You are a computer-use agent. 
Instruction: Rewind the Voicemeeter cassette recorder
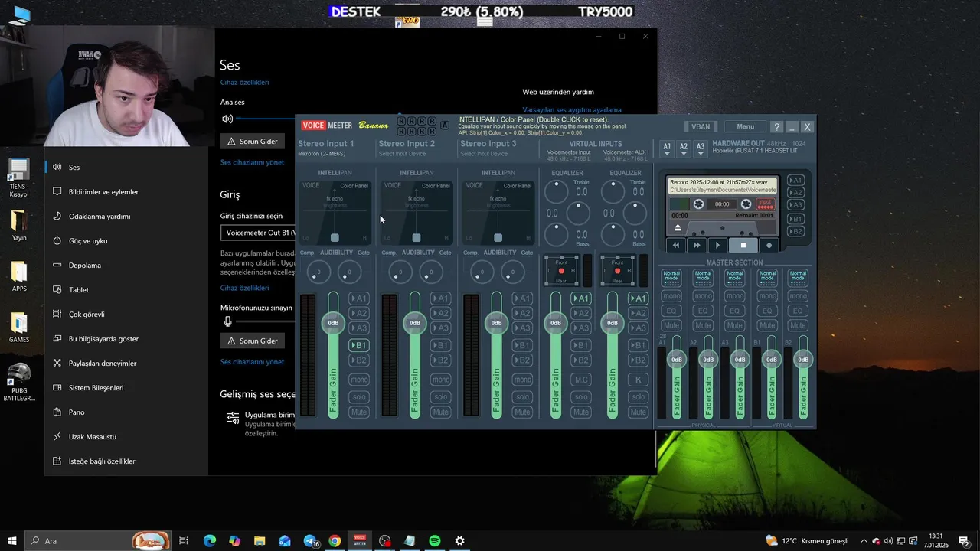point(676,245)
